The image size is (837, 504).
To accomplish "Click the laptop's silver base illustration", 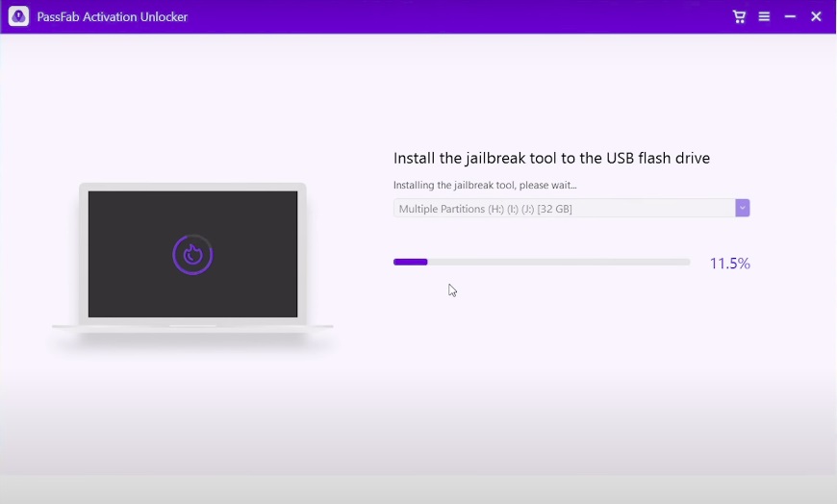I will (x=192, y=327).
